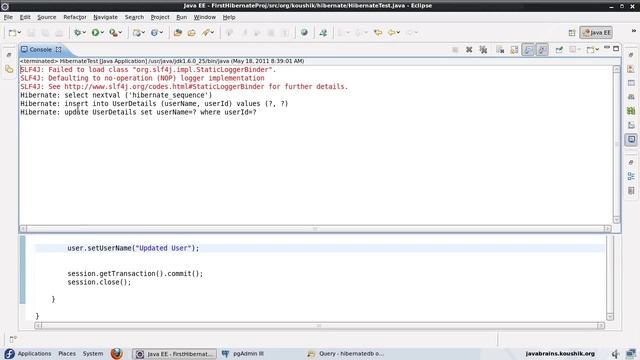The width and height of the screenshot is (640, 360).
Task: Maximize the Console view panel
Action: point(616,48)
